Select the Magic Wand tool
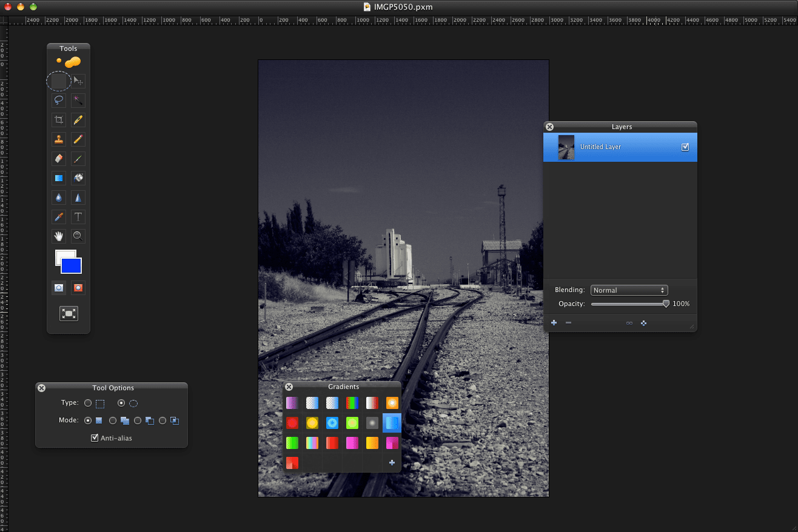The height and width of the screenshot is (532, 798). 78,100
